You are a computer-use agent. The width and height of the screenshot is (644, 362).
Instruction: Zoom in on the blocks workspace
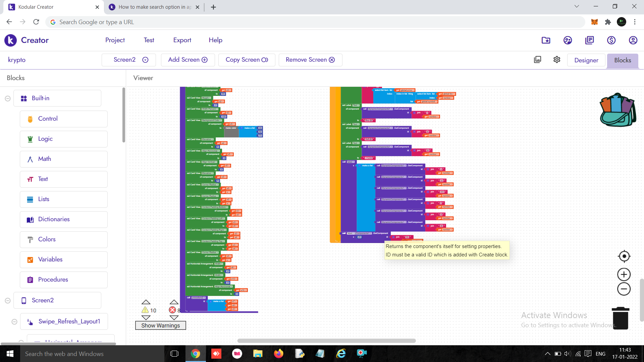tap(624, 275)
